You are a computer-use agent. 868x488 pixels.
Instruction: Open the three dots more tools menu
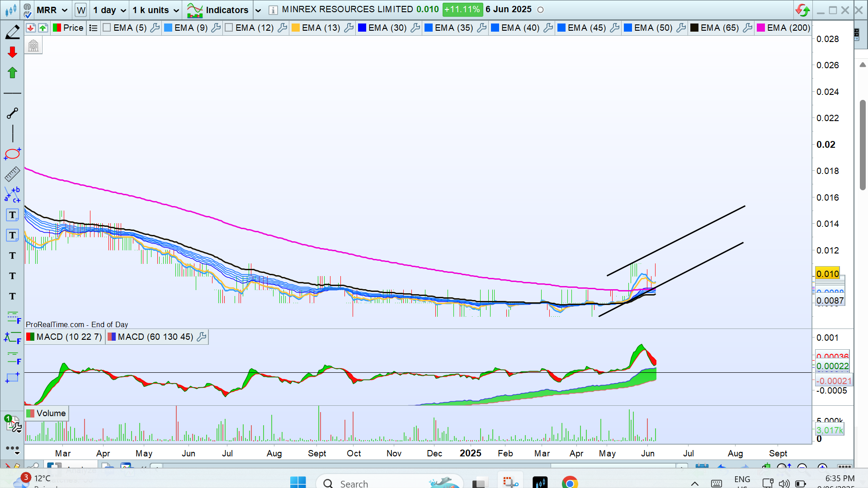[12, 449]
